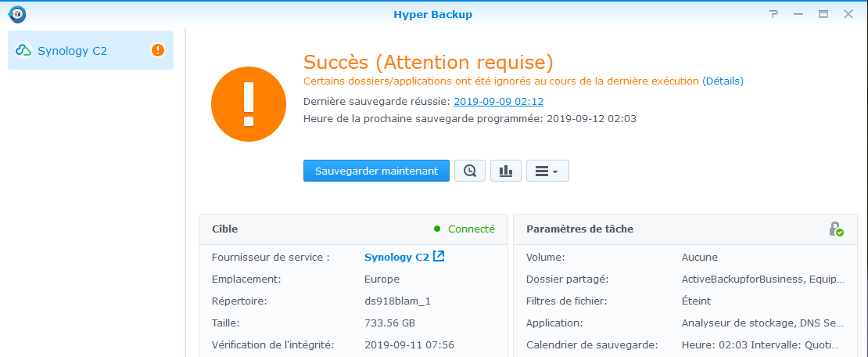This screenshot has width=868, height=357.
Task: Click the Application value Analyseur de stockage
Action: point(763,323)
